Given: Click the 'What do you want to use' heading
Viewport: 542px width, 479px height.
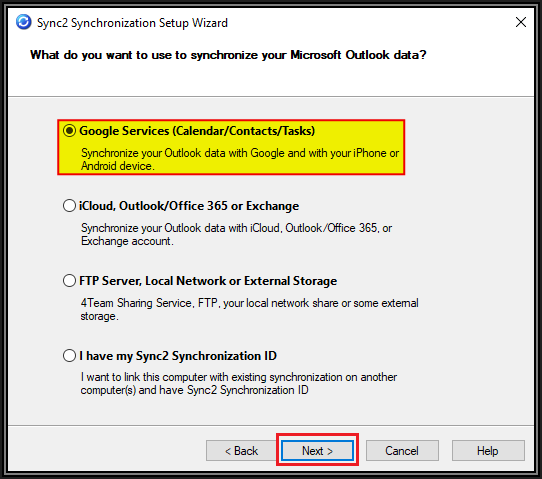Looking at the screenshot, I should (228, 55).
